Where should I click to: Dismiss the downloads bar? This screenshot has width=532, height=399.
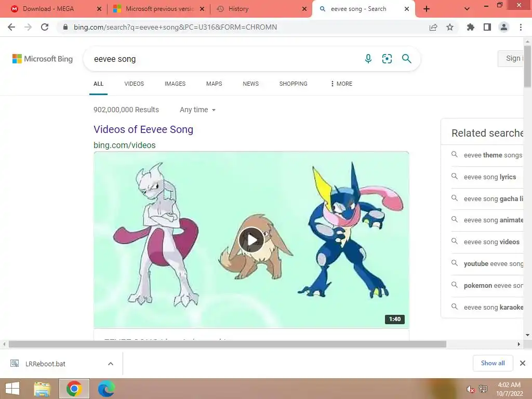(x=523, y=363)
